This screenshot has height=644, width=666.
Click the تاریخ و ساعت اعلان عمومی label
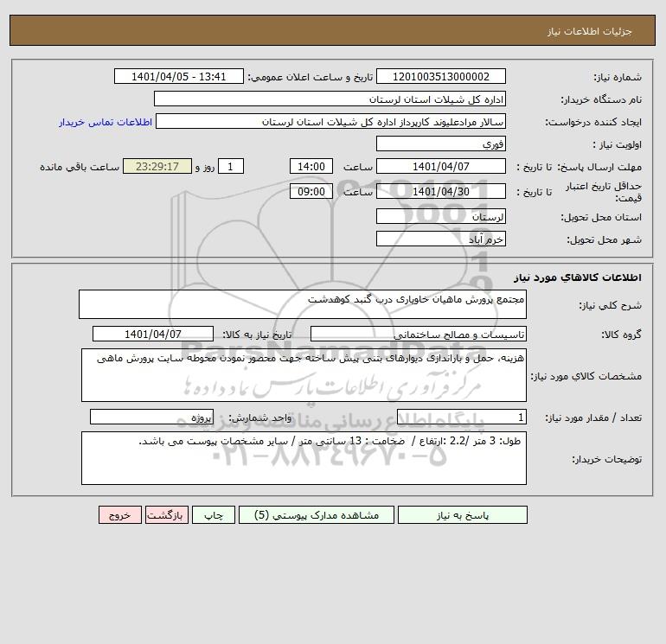pos(310,77)
